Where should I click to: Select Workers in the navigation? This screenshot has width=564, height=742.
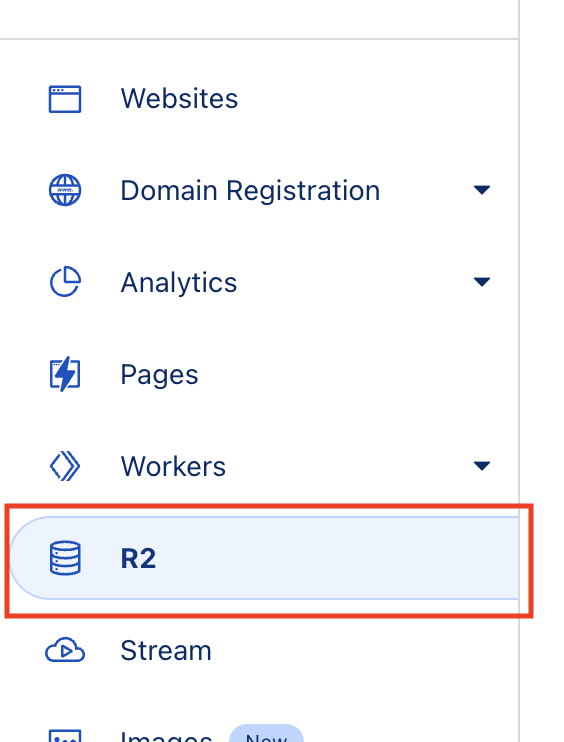point(173,467)
